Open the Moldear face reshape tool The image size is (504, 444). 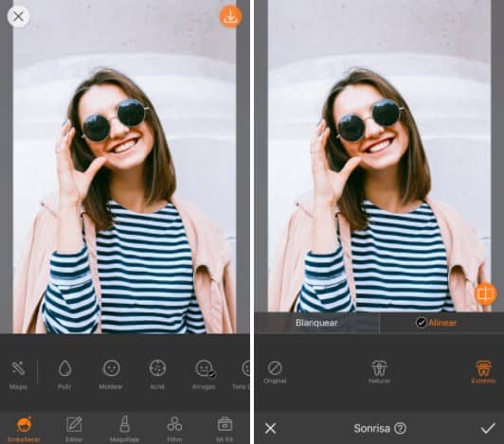pyautogui.click(x=111, y=374)
